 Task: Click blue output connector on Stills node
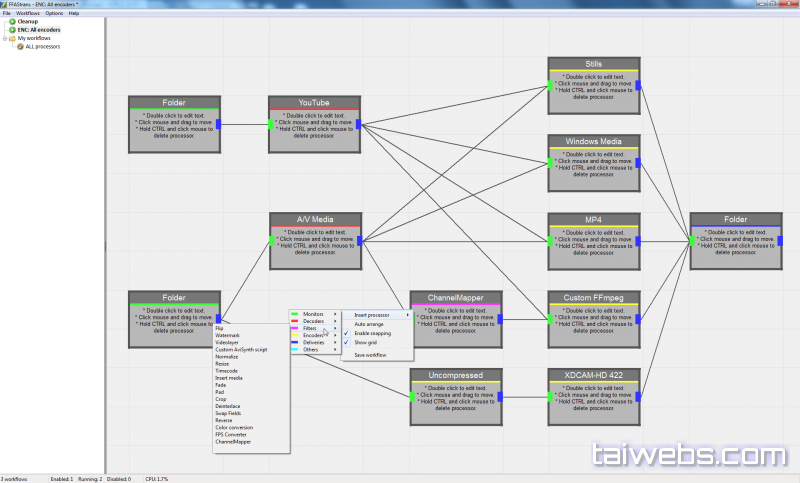637,85
